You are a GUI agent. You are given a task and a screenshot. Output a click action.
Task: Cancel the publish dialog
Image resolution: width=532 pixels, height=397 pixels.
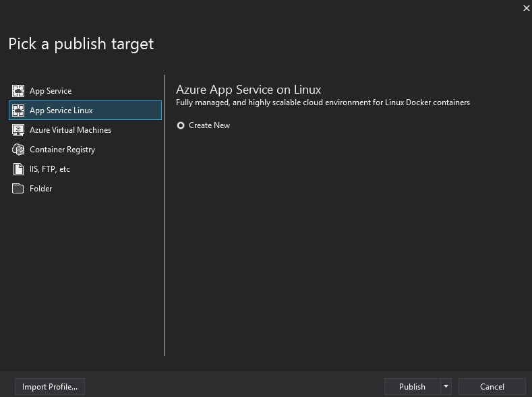492,386
